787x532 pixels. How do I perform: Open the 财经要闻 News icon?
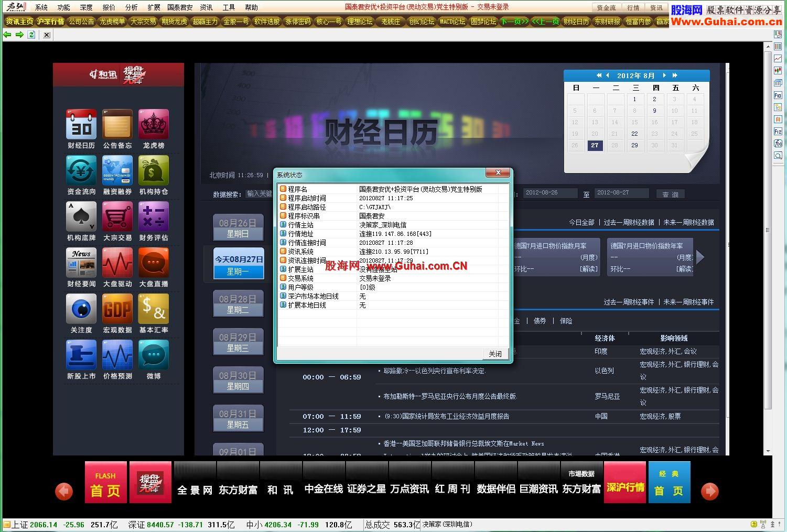coord(81,263)
